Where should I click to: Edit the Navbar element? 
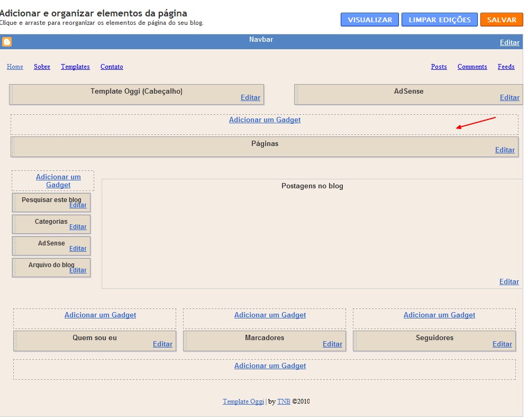509,42
